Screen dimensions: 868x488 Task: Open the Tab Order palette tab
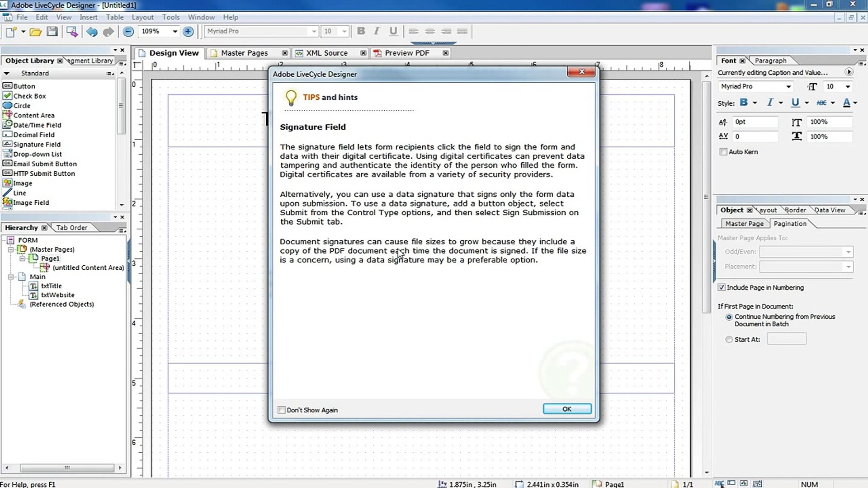click(71, 228)
